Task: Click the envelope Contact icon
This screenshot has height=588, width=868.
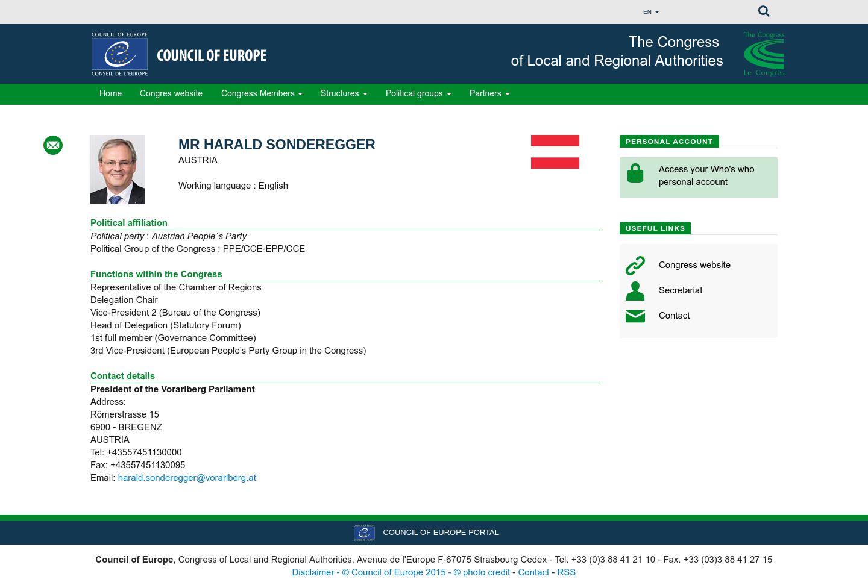Action: coord(635,316)
